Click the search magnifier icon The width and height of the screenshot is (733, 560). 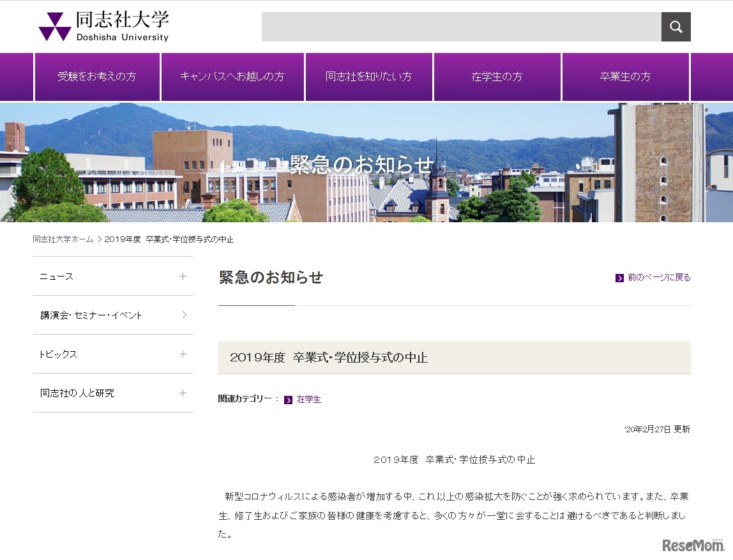[676, 26]
